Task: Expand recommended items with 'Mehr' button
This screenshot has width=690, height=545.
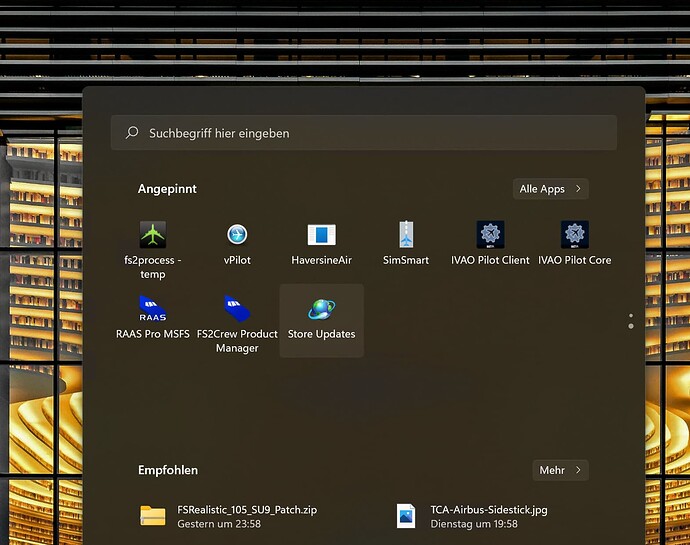Action: coord(560,470)
